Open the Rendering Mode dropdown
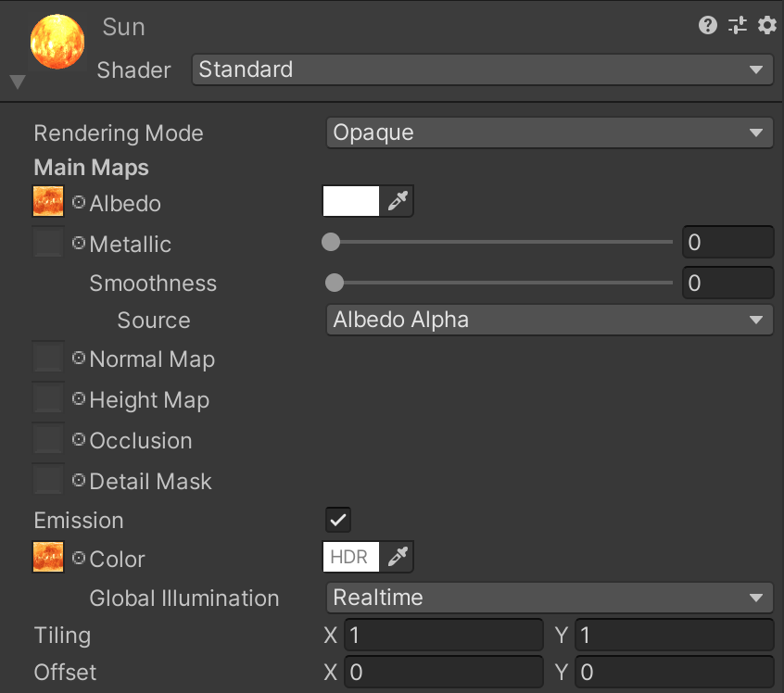 tap(549, 132)
